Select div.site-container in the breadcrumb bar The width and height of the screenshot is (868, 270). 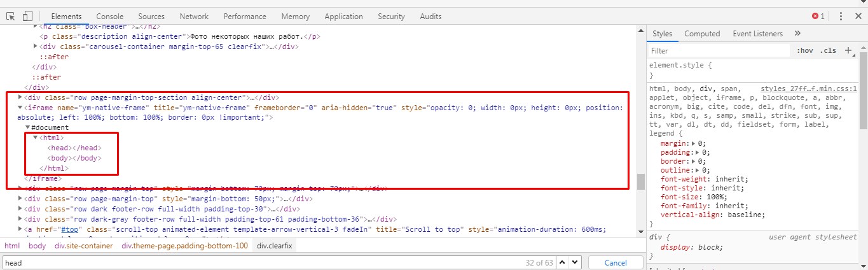(x=83, y=246)
